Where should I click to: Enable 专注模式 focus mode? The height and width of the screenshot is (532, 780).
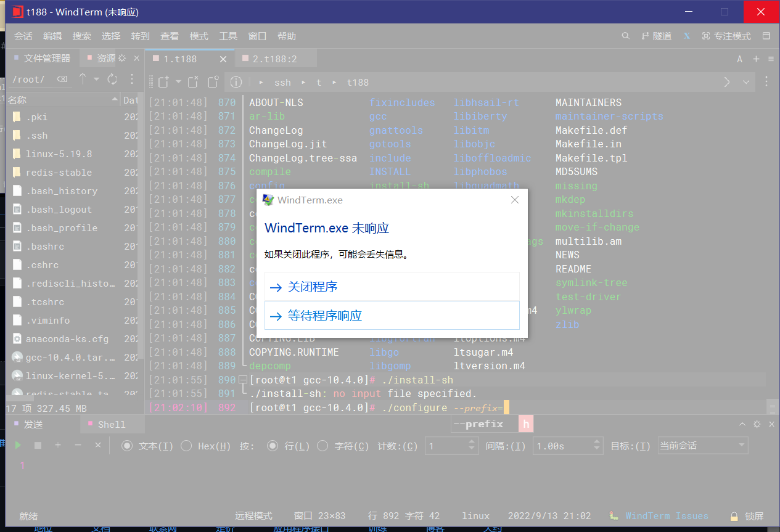726,36
